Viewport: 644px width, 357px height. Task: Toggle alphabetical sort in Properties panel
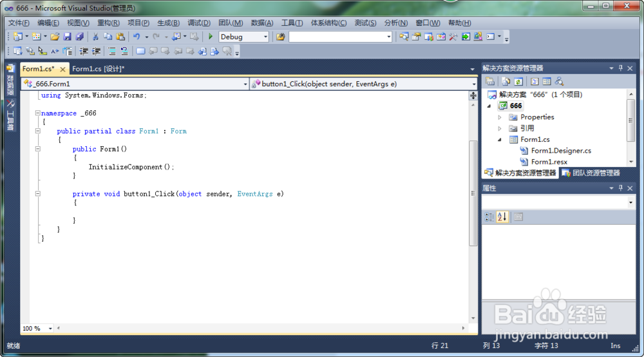tap(502, 217)
